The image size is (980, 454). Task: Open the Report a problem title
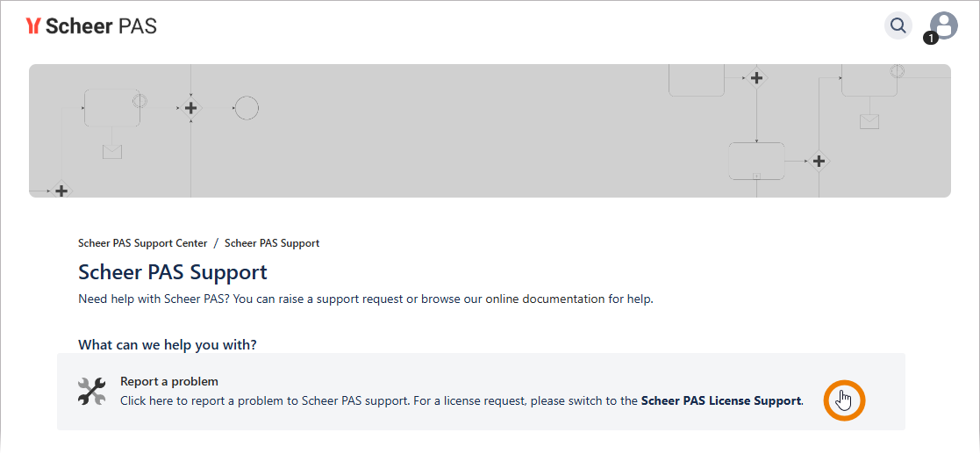[169, 382]
